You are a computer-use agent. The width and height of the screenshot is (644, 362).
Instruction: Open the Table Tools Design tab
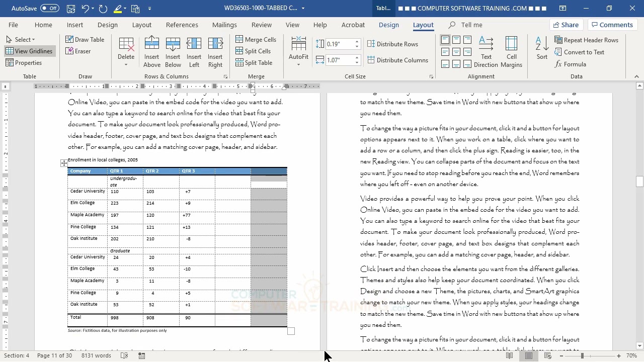pyautogui.click(x=388, y=25)
